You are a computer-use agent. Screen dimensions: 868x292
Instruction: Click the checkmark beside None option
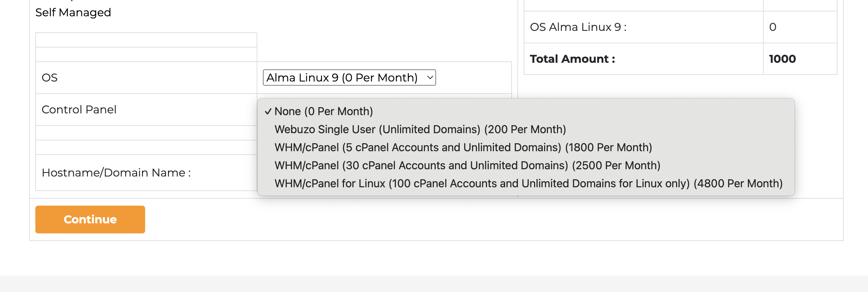pyautogui.click(x=268, y=112)
